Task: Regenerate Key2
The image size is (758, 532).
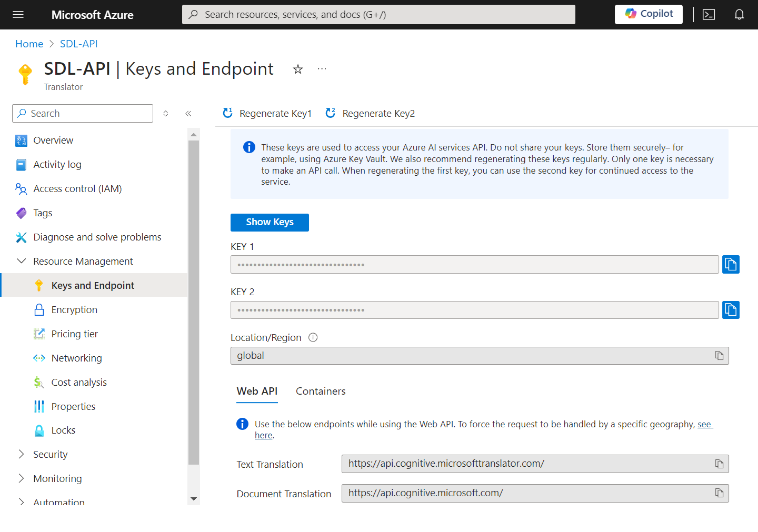Action: click(x=370, y=113)
